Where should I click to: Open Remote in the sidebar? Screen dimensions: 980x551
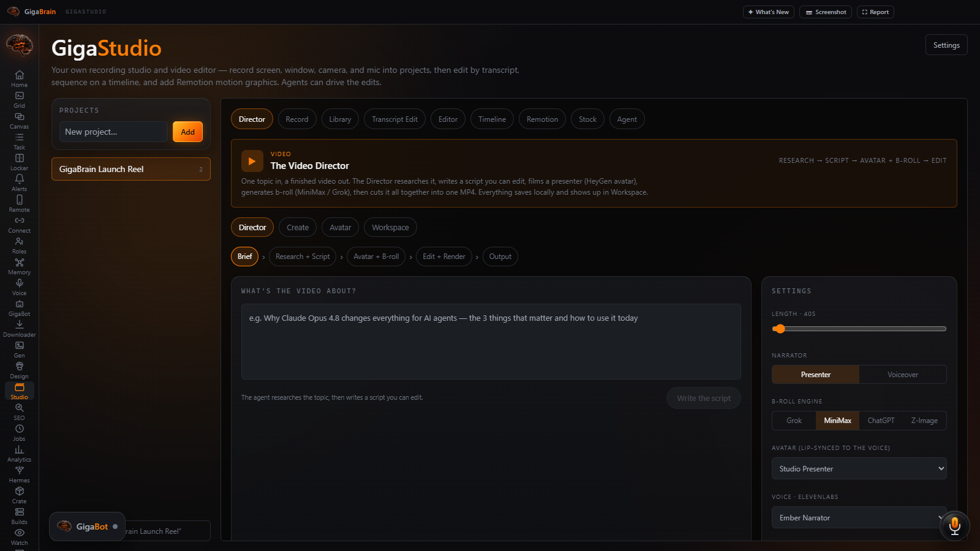(19, 203)
